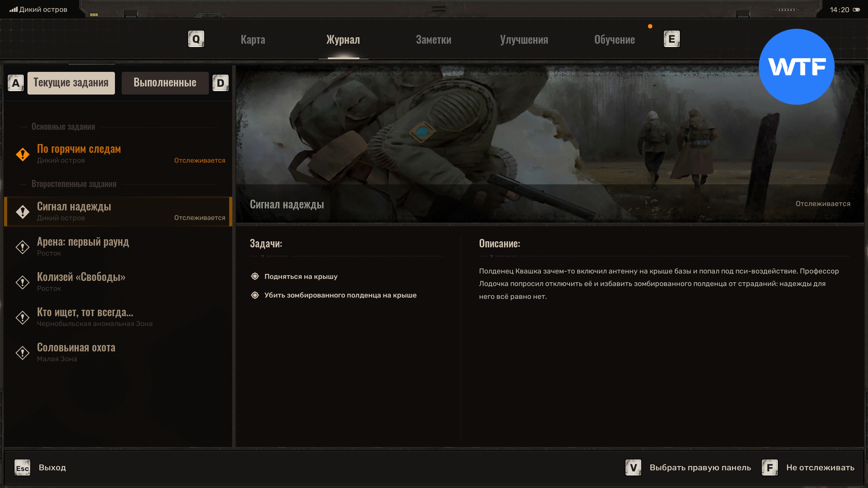
Task: Click the E key hint icon
Action: (x=671, y=39)
